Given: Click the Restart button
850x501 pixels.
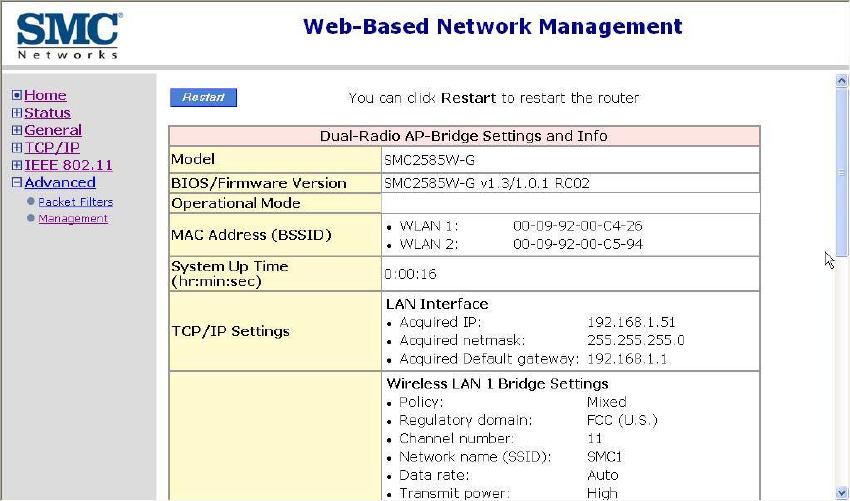Looking at the screenshot, I should 203,98.
